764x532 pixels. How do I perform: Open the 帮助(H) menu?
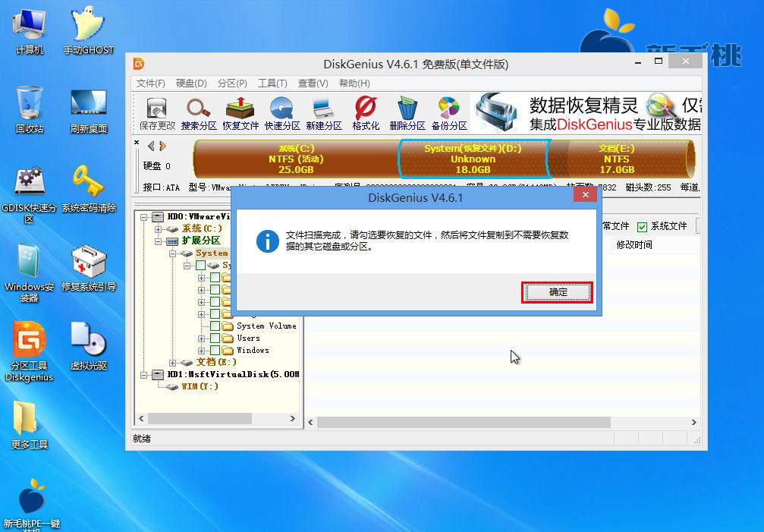(354, 83)
